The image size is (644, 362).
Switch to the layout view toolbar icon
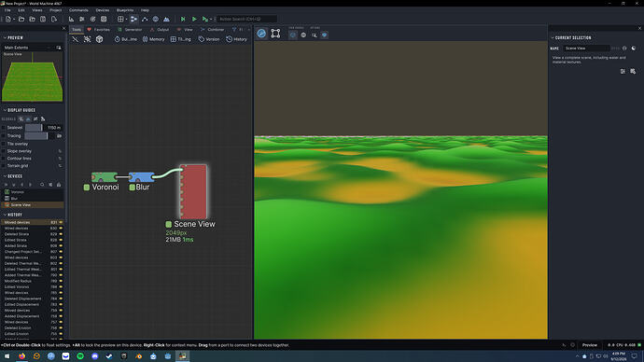click(x=145, y=19)
